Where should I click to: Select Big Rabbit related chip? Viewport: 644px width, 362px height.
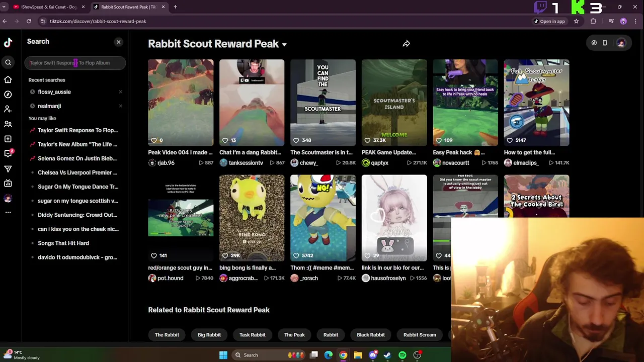(209, 335)
